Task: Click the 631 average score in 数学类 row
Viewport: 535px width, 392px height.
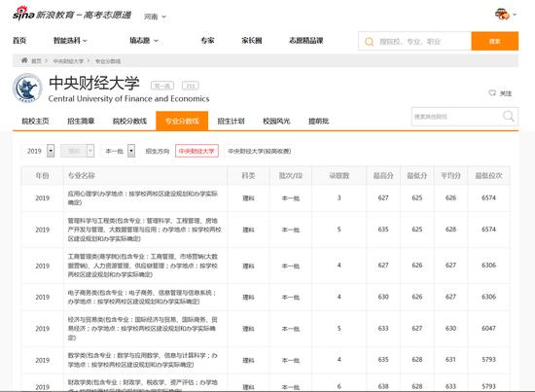Action: coord(450,360)
